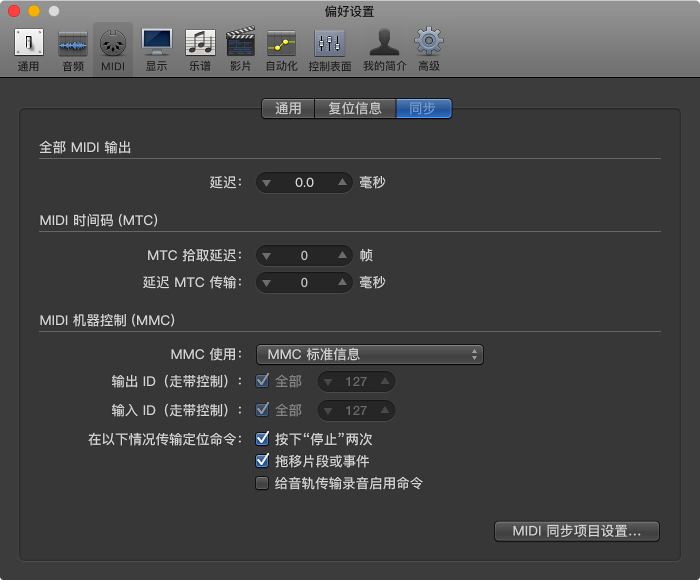Minimize the 偏好设置 window
700x580 pixels.
point(34,11)
